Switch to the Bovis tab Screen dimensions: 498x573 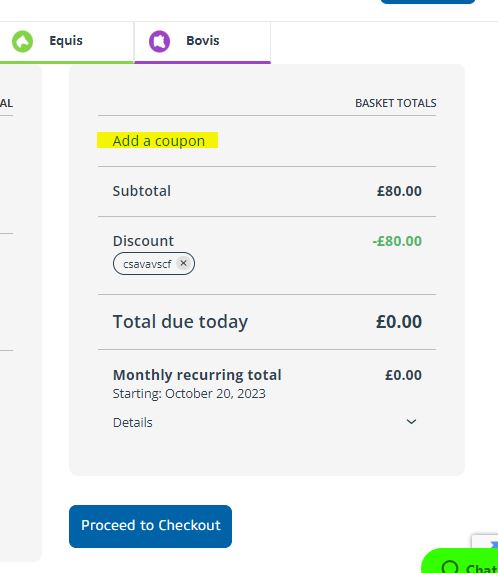click(202, 42)
